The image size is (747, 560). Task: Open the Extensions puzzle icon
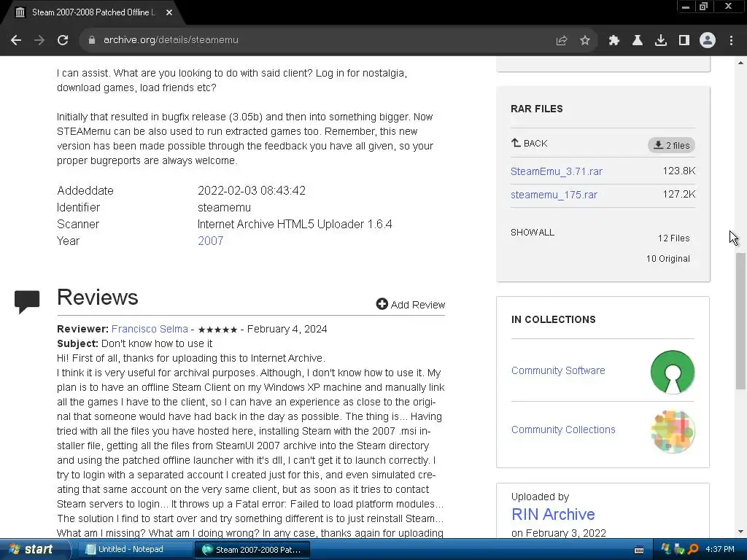click(614, 41)
